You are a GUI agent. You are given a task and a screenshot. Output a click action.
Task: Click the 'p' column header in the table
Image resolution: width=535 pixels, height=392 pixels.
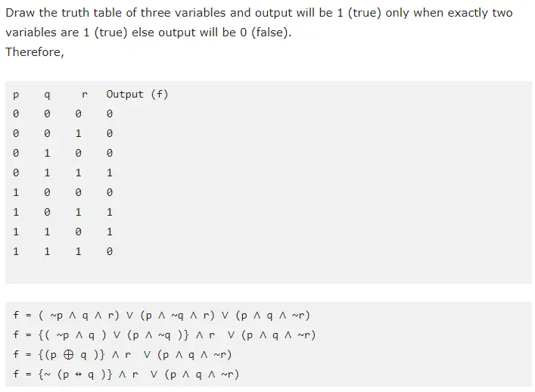click(x=15, y=95)
